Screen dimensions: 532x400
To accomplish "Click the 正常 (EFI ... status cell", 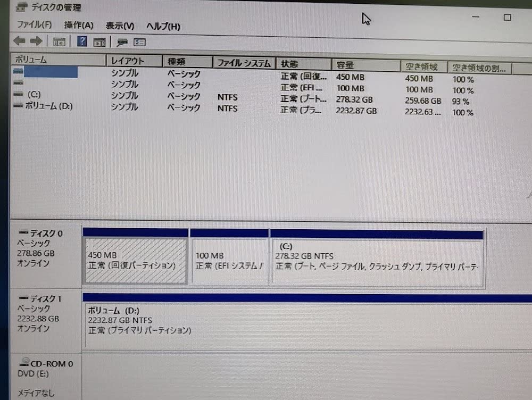I will (301, 88).
